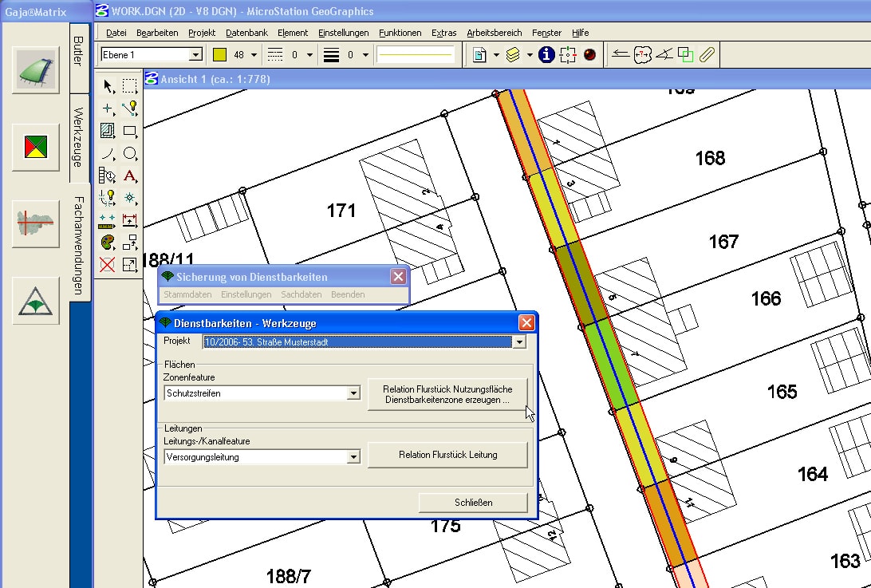Choose the circle drawing tool

point(130,153)
